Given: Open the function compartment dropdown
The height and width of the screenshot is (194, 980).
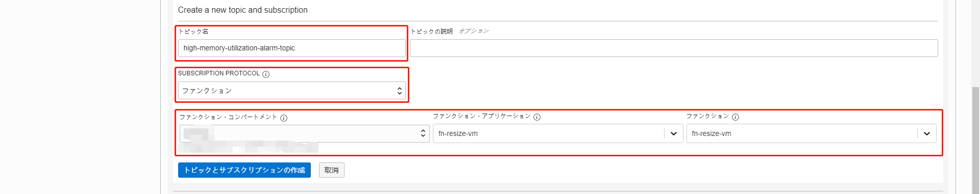Looking at the screenshot, I should [x=304, y=133].
